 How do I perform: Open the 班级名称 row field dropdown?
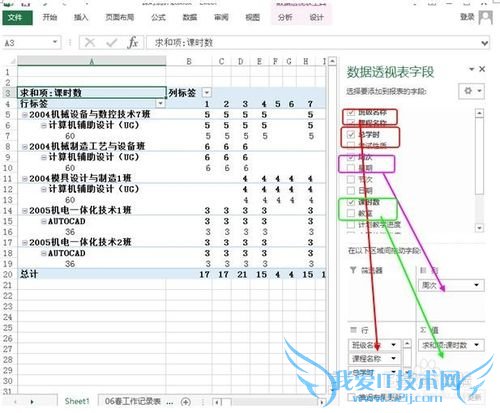pyautogui.click(x=394, y=345)
